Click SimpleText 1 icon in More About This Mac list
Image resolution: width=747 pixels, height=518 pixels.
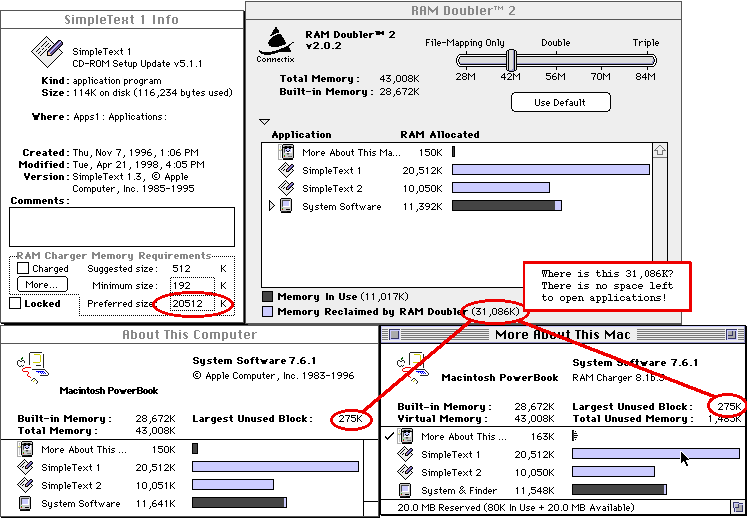tap(405, 454)
